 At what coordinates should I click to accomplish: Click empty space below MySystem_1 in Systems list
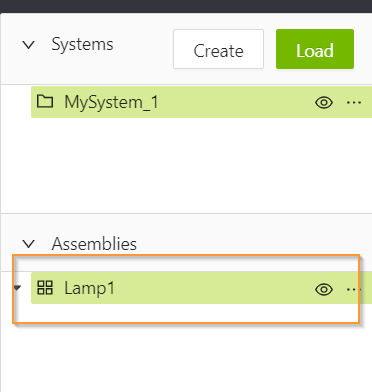click(x=186, y=165)
